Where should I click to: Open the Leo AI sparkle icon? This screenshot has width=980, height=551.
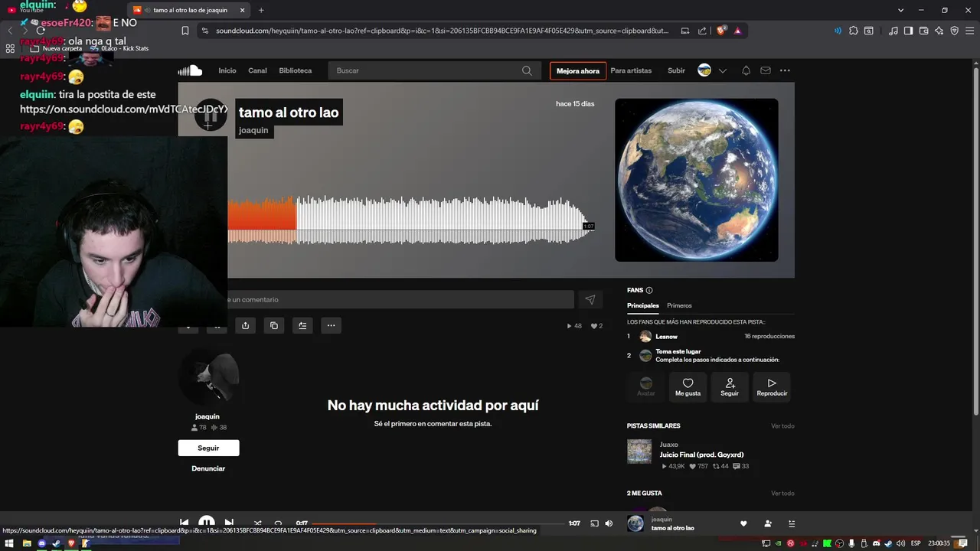939,31
